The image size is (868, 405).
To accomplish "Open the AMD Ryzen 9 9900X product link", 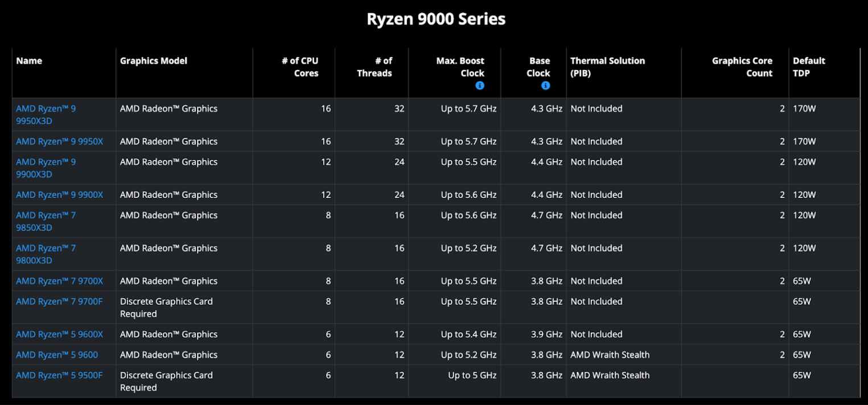I will tap(59, 195).
